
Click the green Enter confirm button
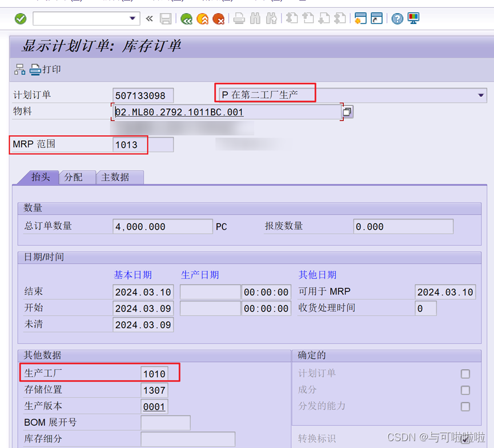(x=20, y=19)
